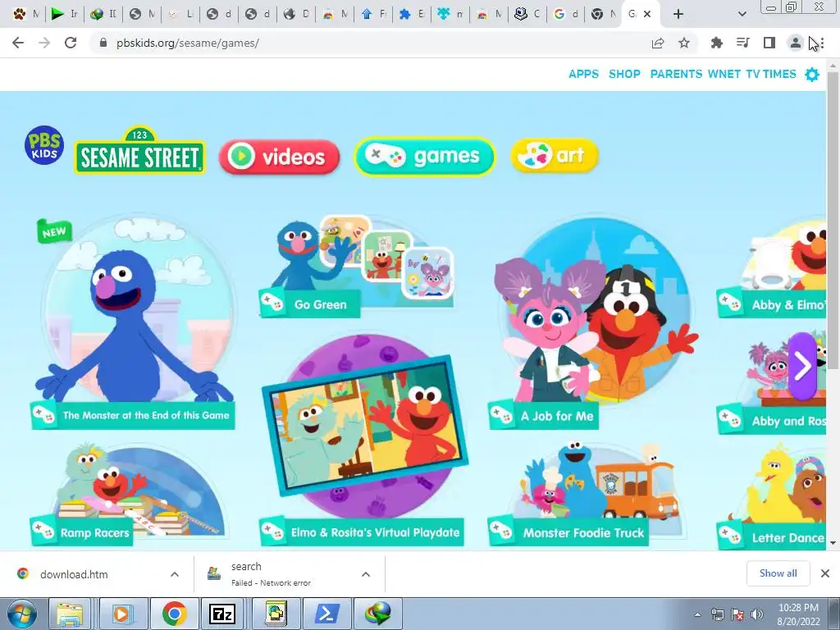Open the Sesame Street games section
840x630 pixels.
424,157
